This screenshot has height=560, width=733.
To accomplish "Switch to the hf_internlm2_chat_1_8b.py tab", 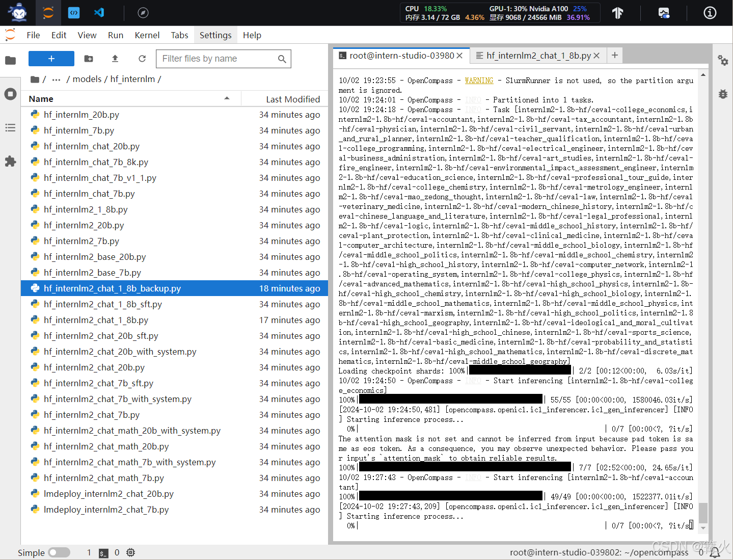I will tap(538, 56).
